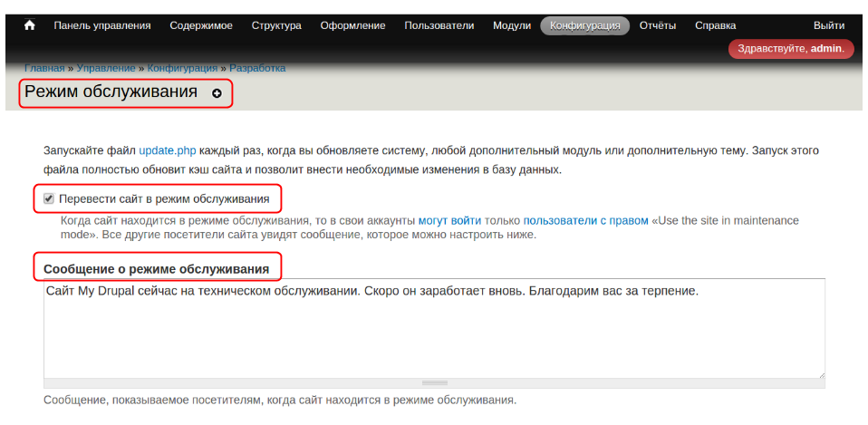Open the update.php link
This screenshot has width=868, height=425.
point(169,150)
